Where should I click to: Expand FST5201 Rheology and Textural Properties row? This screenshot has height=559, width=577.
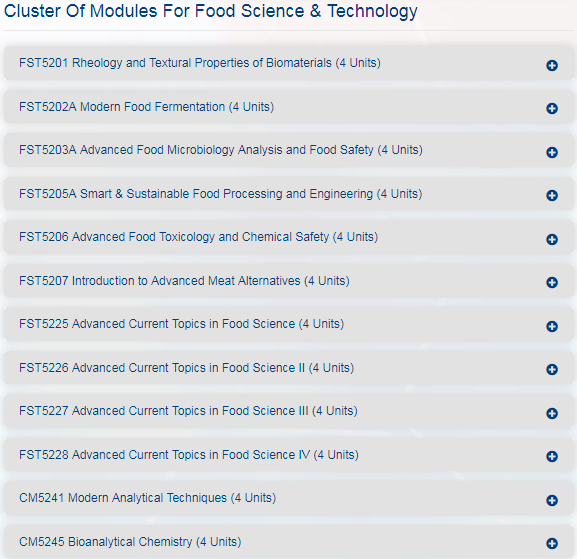point(288,63)
